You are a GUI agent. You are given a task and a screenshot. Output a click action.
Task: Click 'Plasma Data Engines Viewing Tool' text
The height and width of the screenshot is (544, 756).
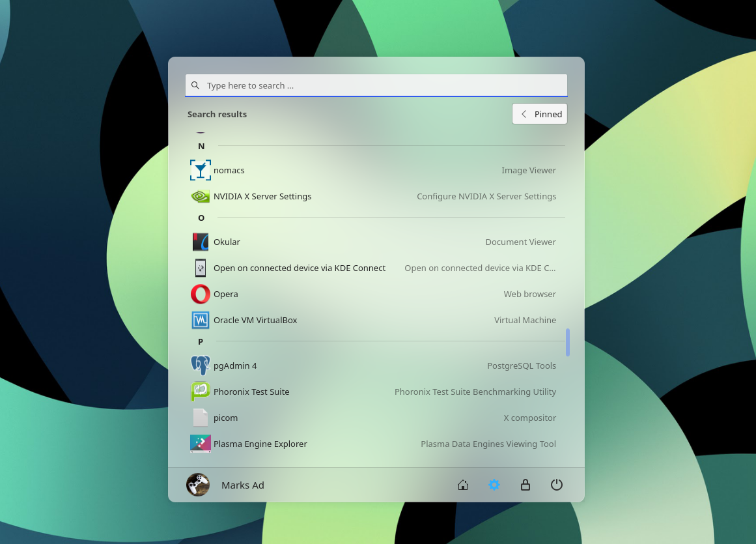click(x=488, y=444)
